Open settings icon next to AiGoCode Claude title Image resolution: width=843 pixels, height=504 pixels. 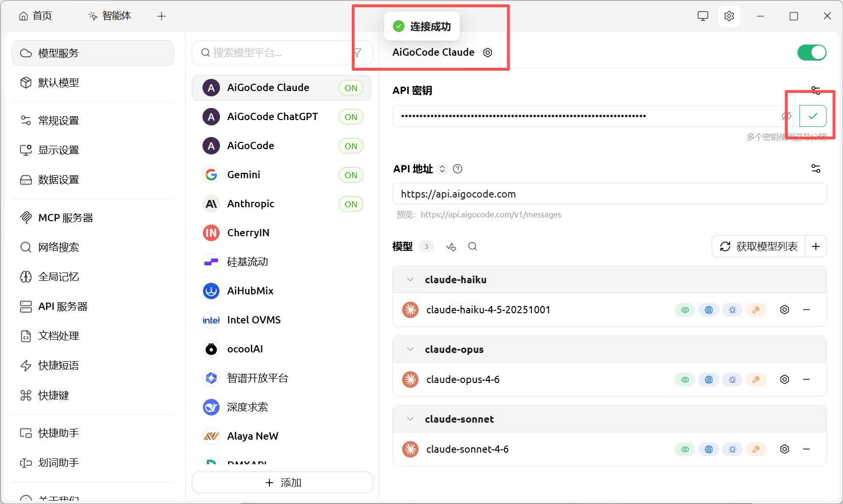point(488,52)
